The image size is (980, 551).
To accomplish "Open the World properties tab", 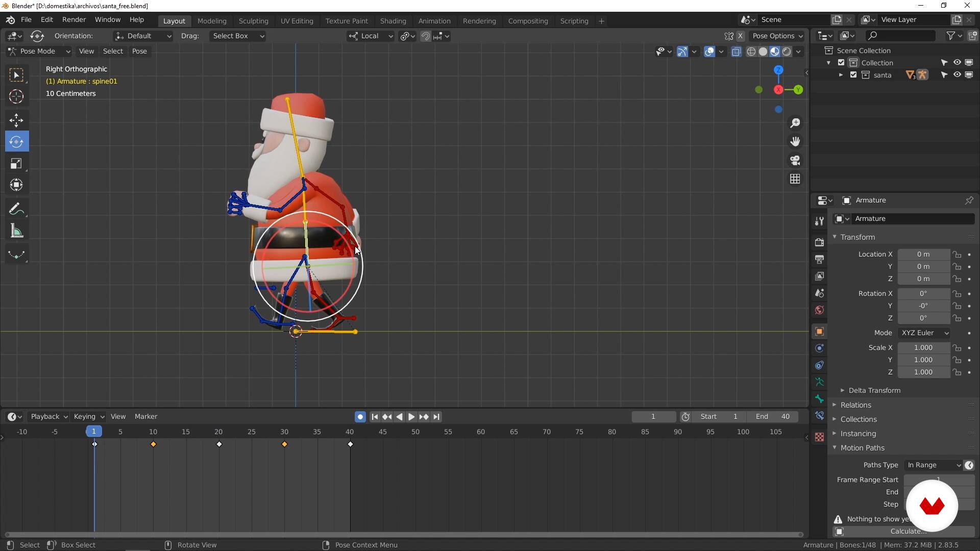I will point(820,310).
